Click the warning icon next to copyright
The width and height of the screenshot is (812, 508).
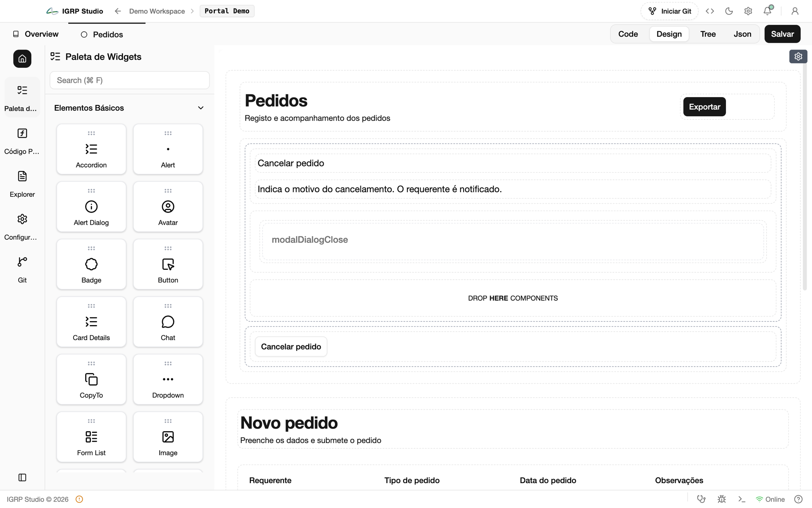tap(79, 499)
